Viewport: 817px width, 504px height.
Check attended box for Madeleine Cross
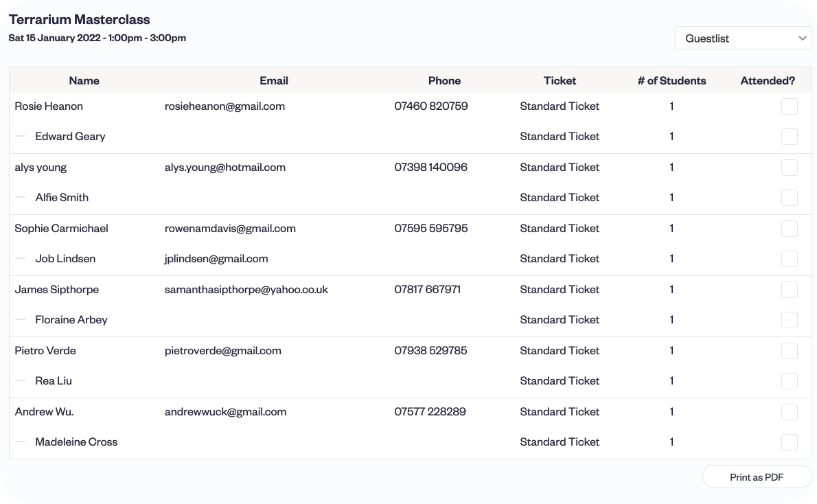pyautogui.click(x=790, y=442)
